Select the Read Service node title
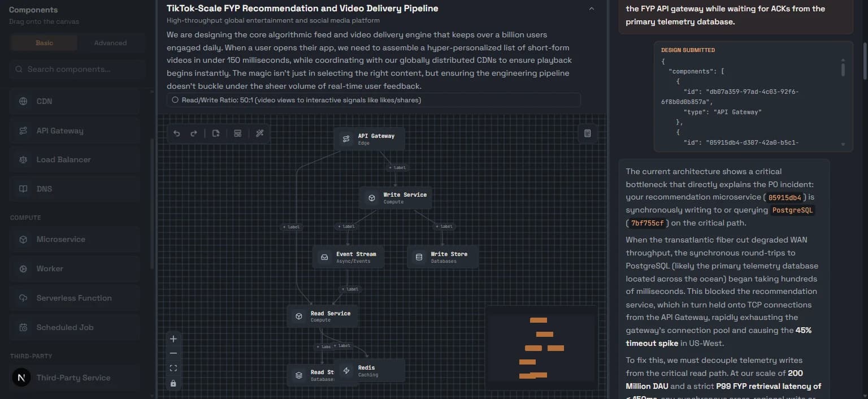This screenshot has height=399, width=868. pyautogui.click(x=331, y=313)
